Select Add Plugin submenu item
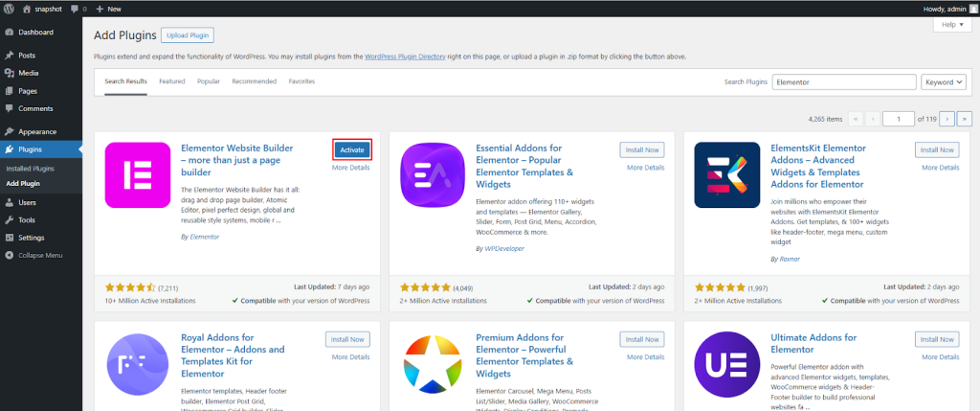 point(23,183)
